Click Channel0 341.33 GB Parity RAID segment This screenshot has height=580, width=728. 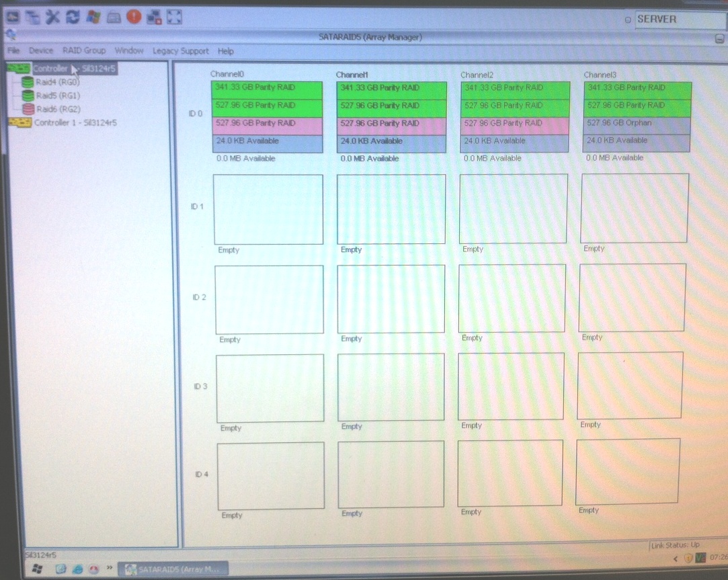[x=266, y=90]
